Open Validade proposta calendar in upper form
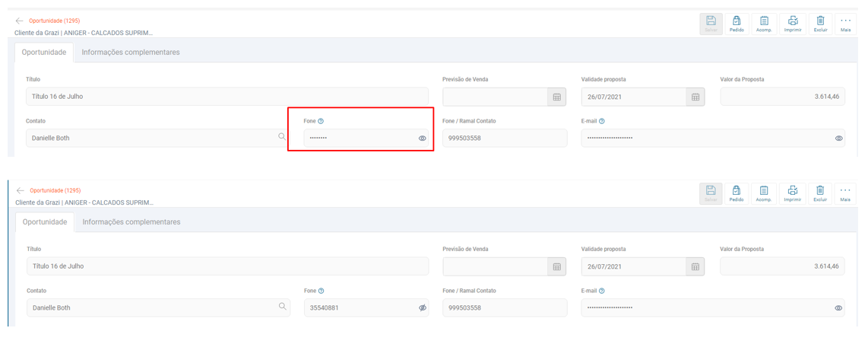 [x=695, y=97]
